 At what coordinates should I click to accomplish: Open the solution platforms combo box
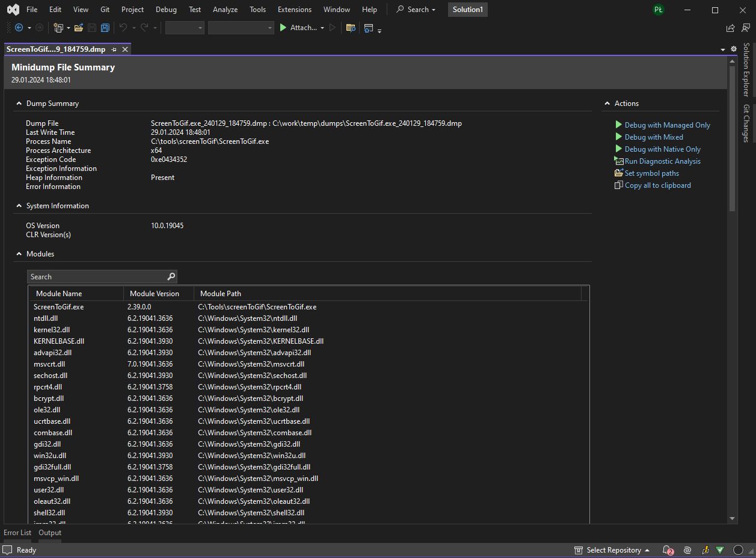pos(241,28)
